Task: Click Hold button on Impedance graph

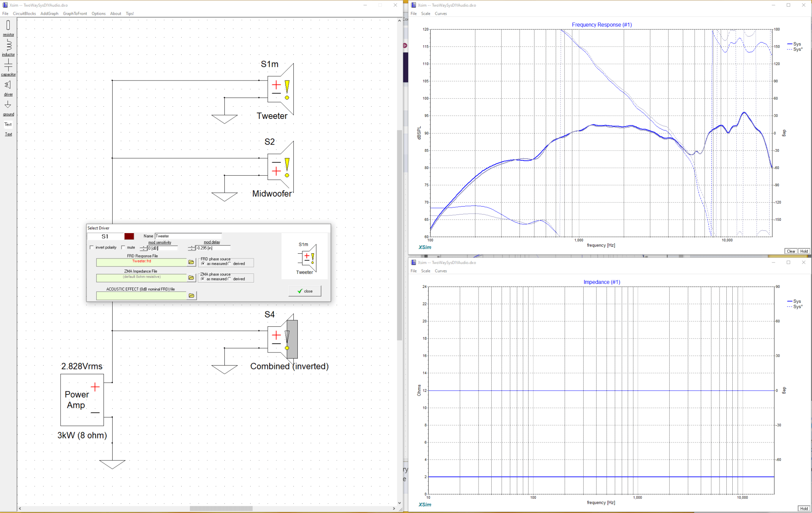Action: (804, 508)
